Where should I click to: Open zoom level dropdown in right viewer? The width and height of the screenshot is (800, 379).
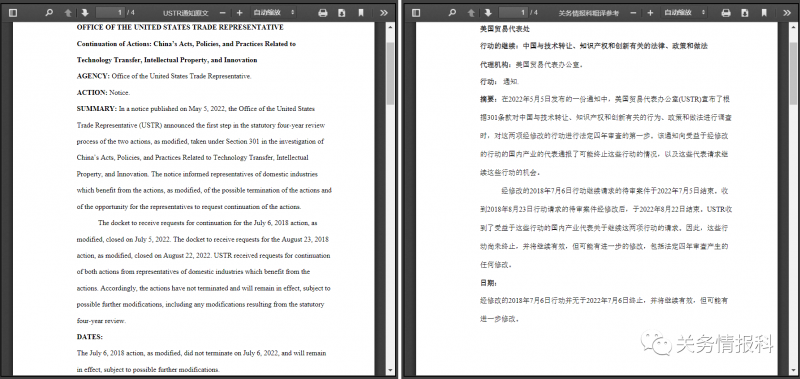coord(685,12)
